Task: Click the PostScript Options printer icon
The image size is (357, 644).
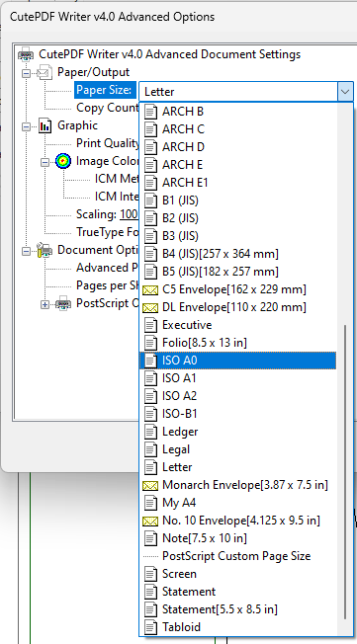Action: 63,303
